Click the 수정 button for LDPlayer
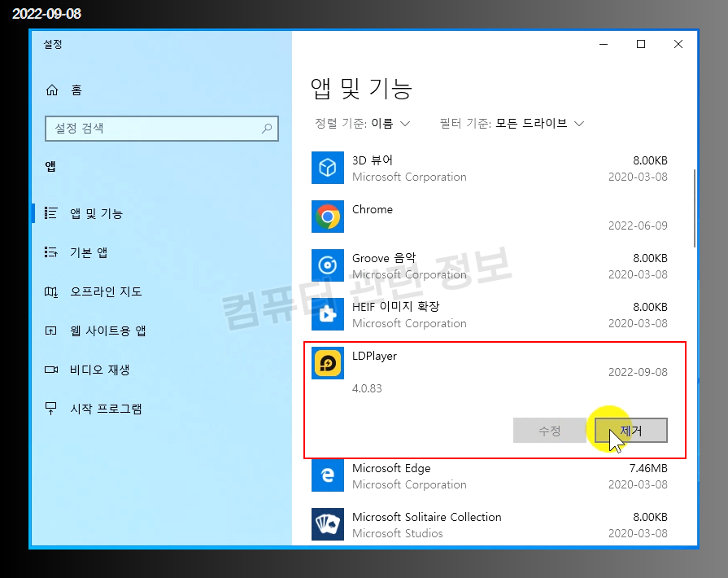This screenshot has height=578, width=728. [550, 431]
